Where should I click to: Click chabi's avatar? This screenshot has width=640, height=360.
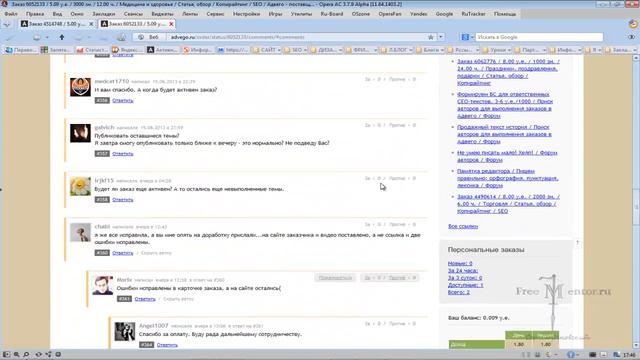coord(80,232)
